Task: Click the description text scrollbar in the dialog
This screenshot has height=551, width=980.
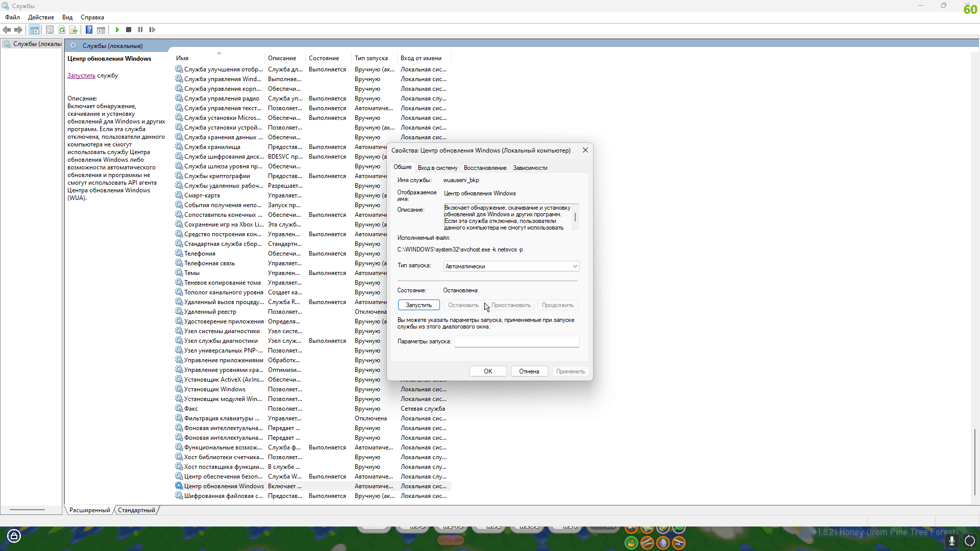Action: pos(575,217)
